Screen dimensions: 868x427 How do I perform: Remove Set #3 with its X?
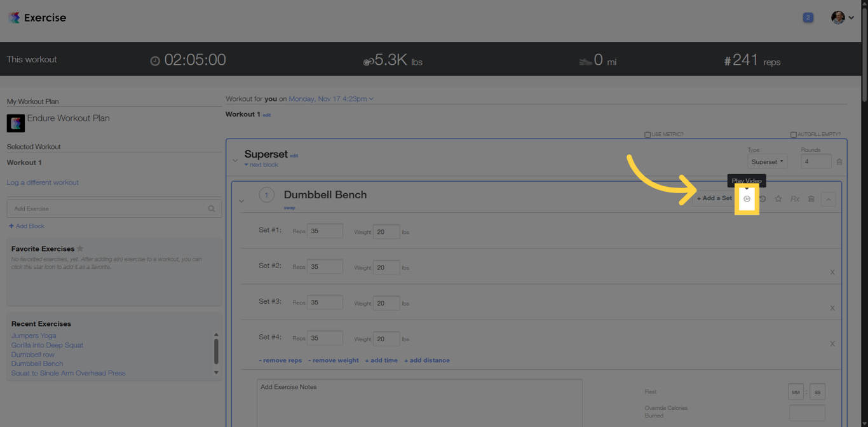[832, 308]
